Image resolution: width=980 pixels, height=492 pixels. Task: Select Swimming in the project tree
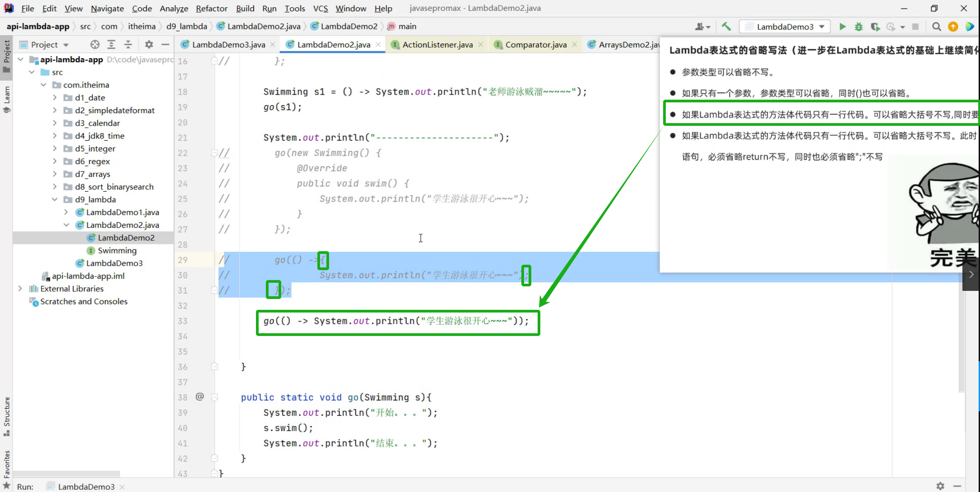tap(117, 250)
